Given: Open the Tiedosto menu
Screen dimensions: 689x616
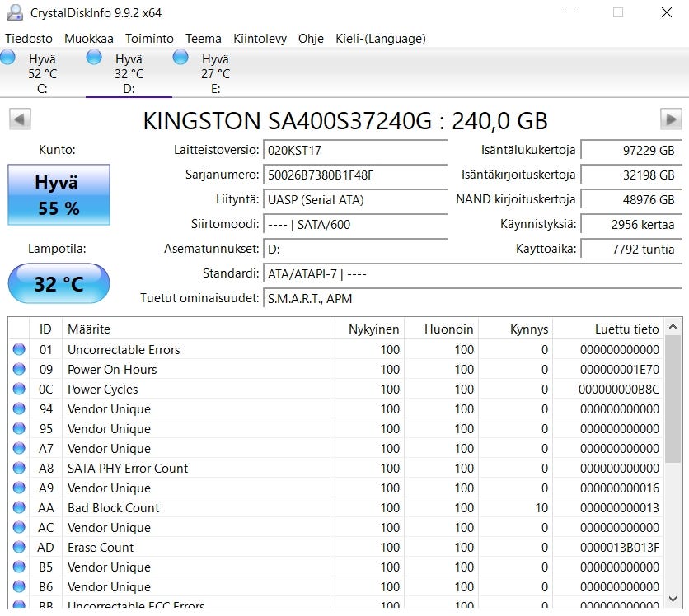Looking at the screenshot, I should (29, 39).
